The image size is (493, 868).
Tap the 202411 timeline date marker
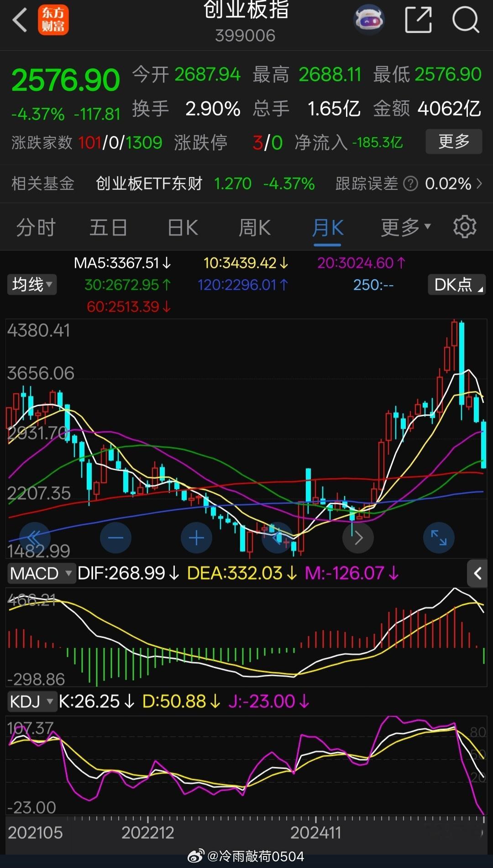pos(316,832)
